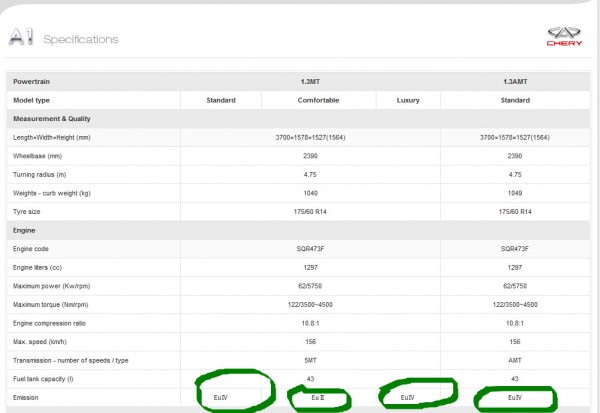Select the SQR473F engine code for 1.3MT

tap(310, 249)
